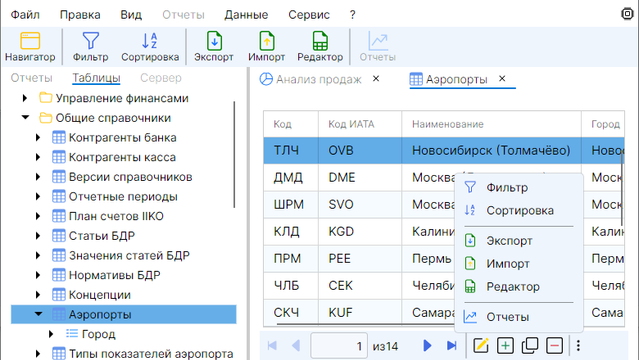Click the Экспорт toolbar icon
Viewport: 639px width, 360px height.
(x=214, y=41)
